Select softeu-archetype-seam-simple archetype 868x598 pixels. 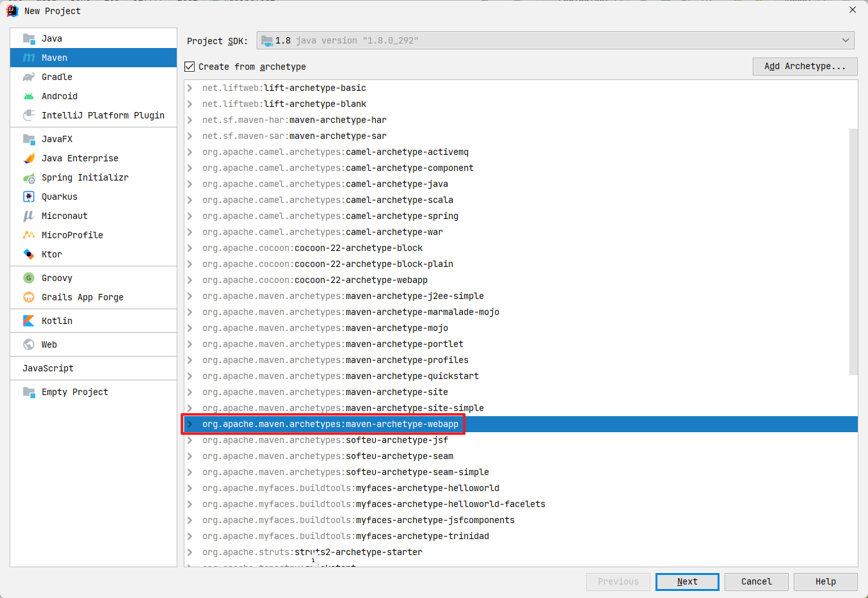[521, 472]
